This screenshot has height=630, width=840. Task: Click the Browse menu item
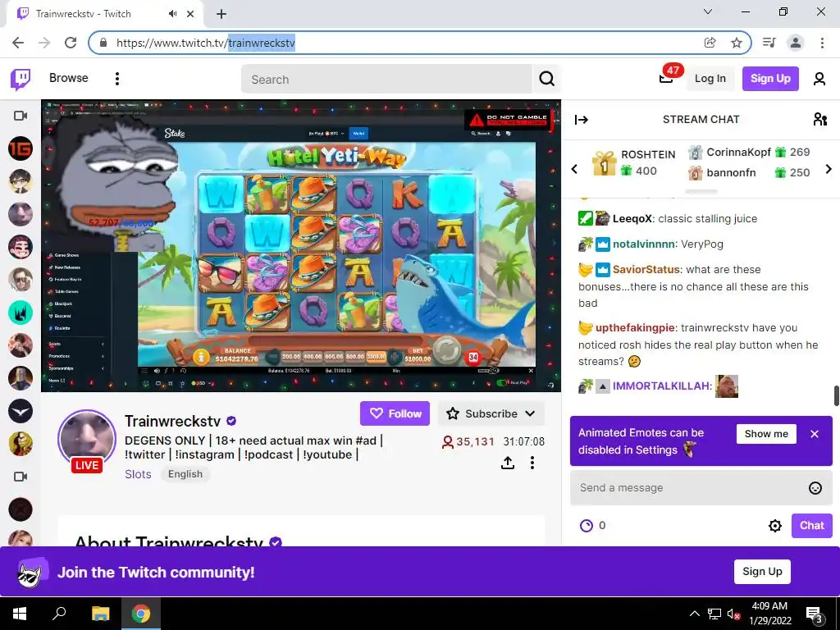click(x=69, y=78)
